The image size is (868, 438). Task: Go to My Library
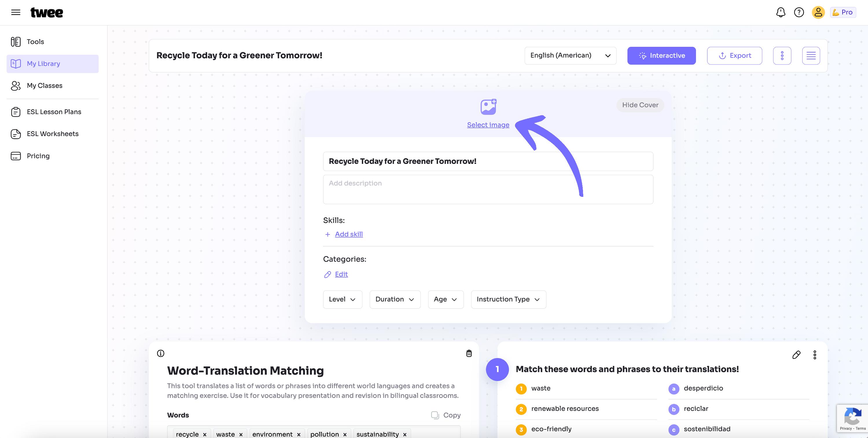53,64
